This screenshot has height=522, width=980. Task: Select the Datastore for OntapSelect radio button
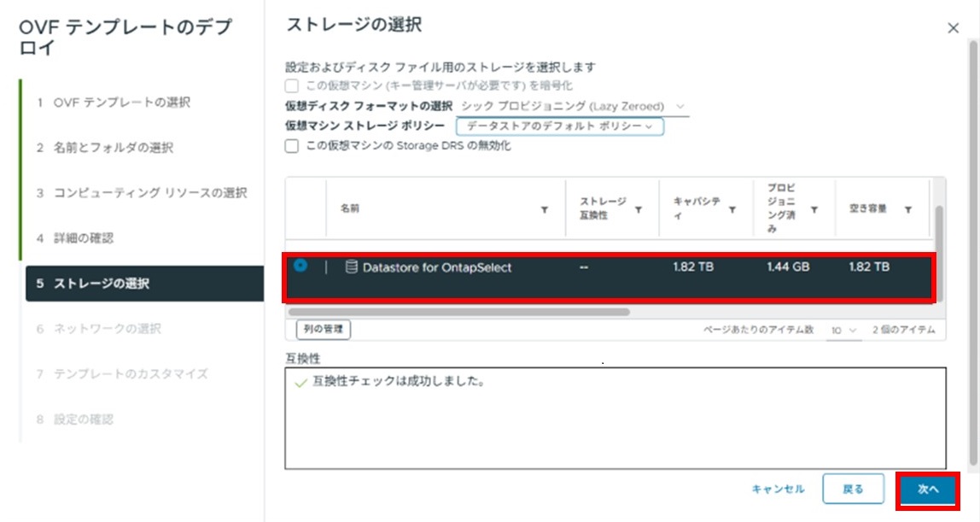pos(300,266)
